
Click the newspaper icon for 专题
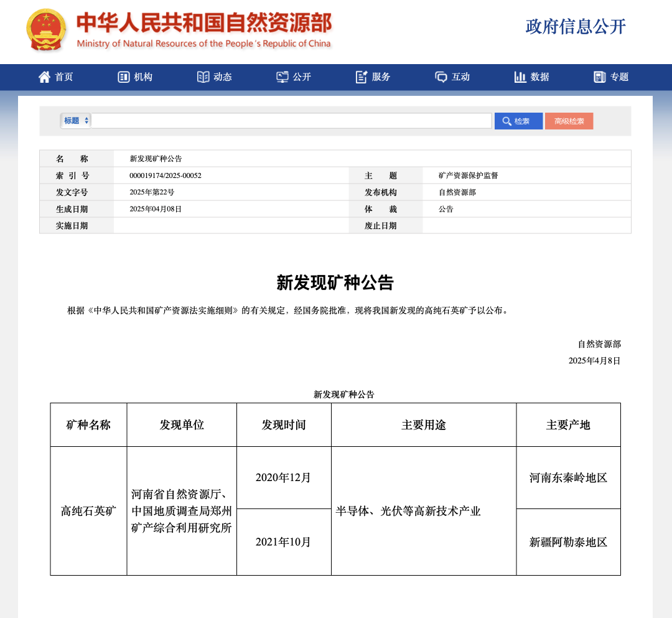click(x=600, y=77)
